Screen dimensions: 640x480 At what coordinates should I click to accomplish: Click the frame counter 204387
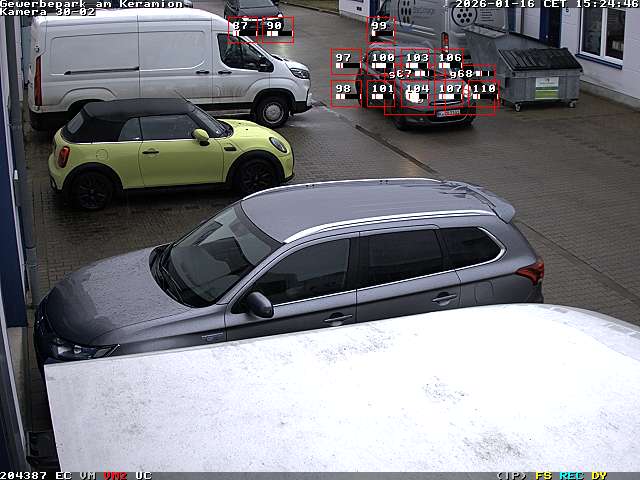click(x=24, y=475)
